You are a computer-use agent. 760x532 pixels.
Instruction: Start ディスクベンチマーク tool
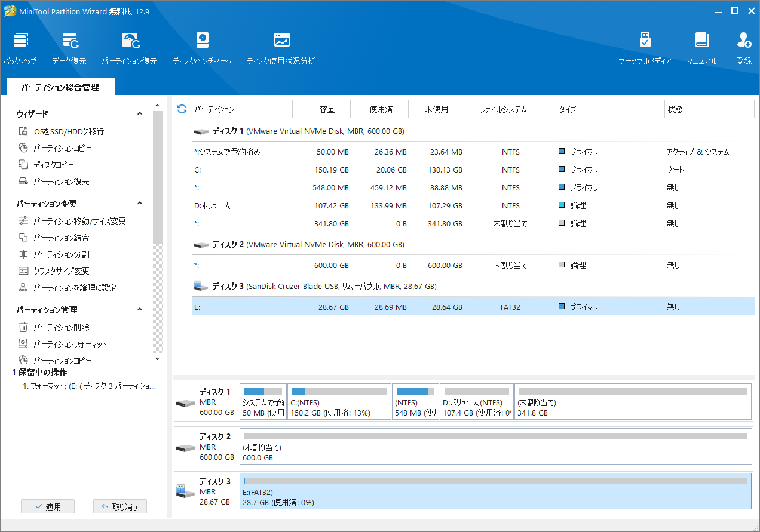coord(203,48)
